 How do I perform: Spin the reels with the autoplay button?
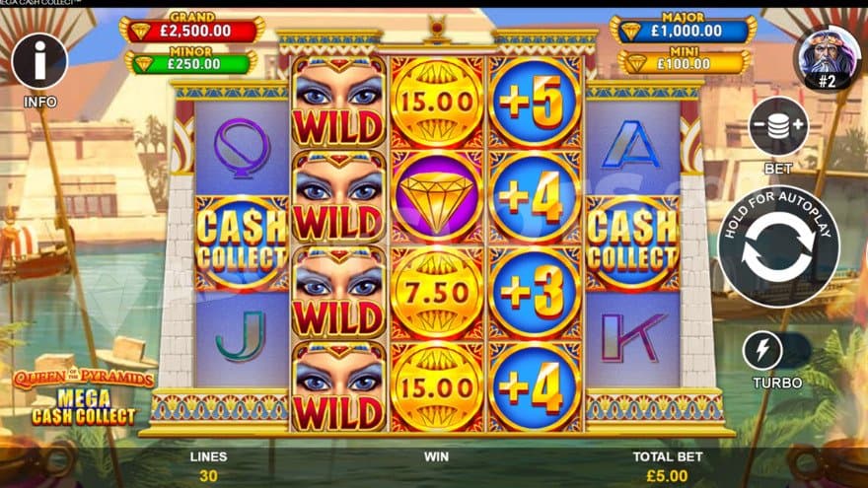point(778,246)
